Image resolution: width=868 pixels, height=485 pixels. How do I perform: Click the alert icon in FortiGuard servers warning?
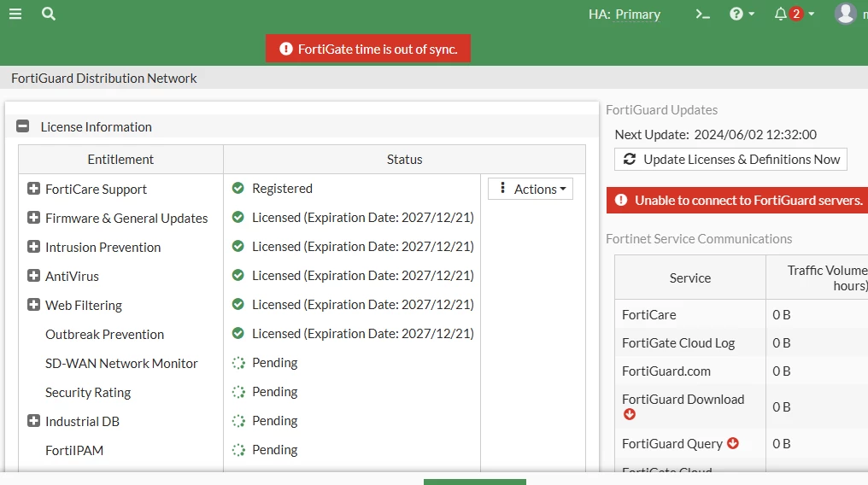(x=621, y=200)
